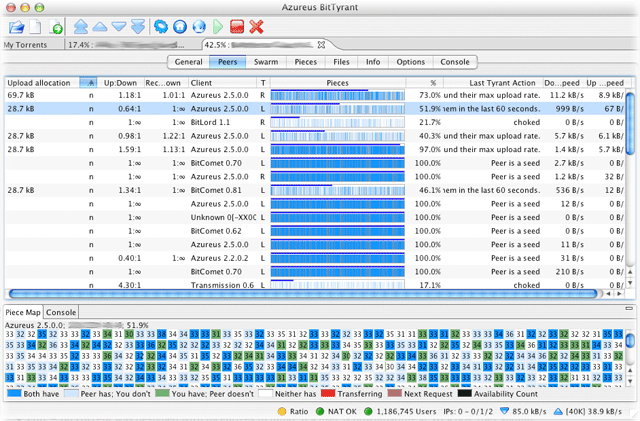Click scroll right arrow of peers table
Image resolution: width=640 pixels, height=421 pixels.
point(620,294)
